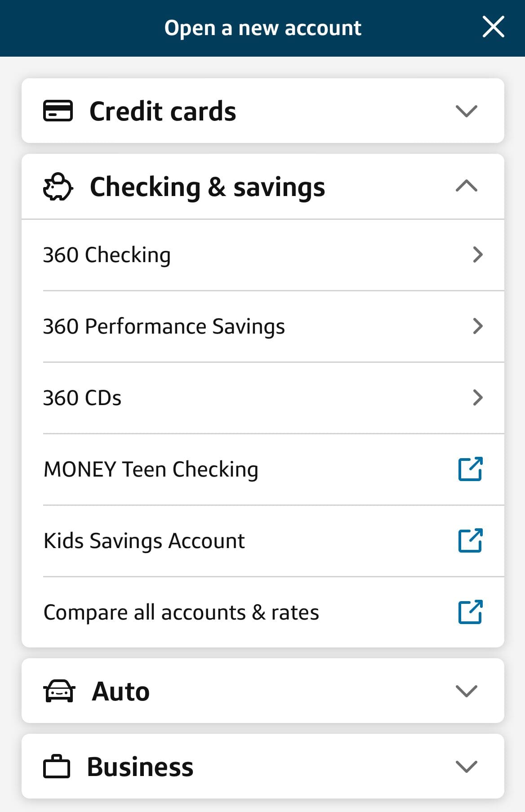Expand the Business section

pyautogui.click(x=467, y=767)
